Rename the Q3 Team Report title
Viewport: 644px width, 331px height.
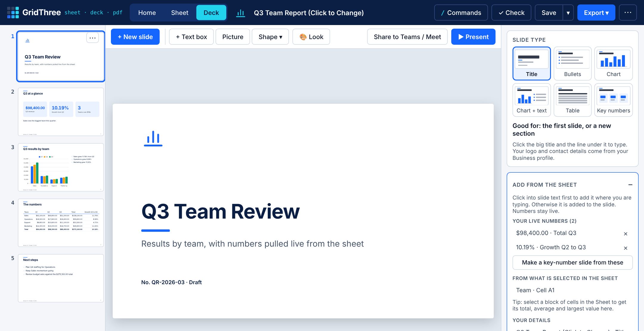point(309,13)
